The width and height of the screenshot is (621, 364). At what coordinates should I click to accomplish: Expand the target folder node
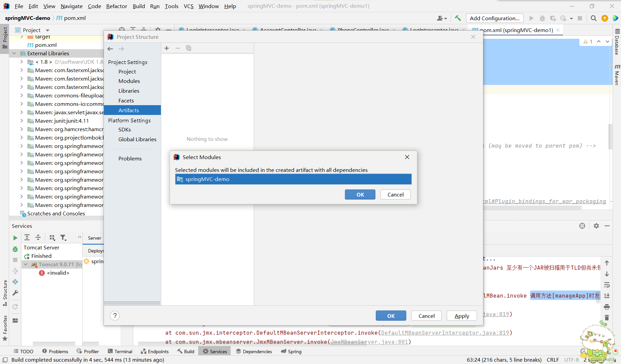[x=22, y=36]
